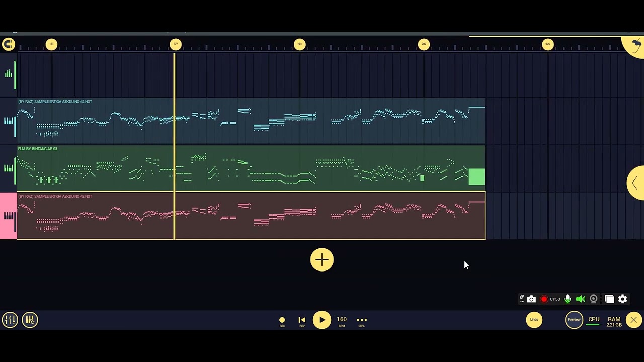The height and width of the screenshot is (362, 644).
Task: Toggle the Preview button
Action: click(574, 320)
